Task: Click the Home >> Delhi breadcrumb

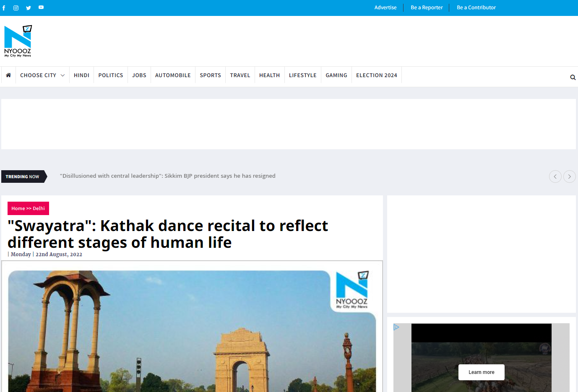Action: 28,208
